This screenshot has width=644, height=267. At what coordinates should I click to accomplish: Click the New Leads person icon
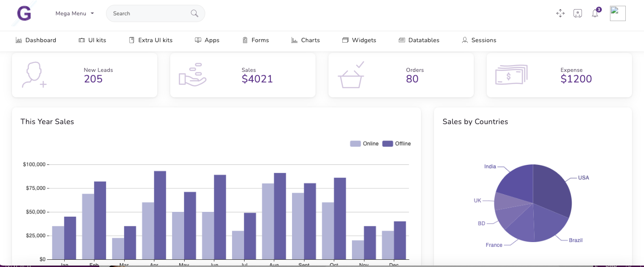click(34, 75)
